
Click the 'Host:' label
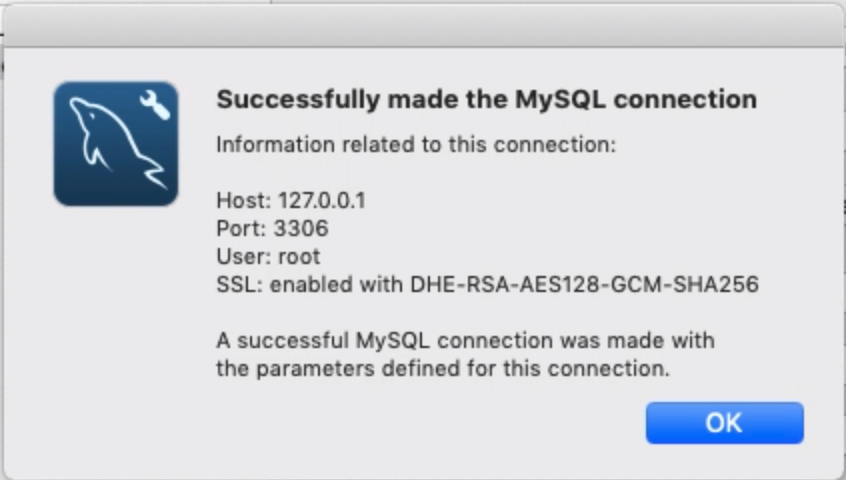(244, 201)
